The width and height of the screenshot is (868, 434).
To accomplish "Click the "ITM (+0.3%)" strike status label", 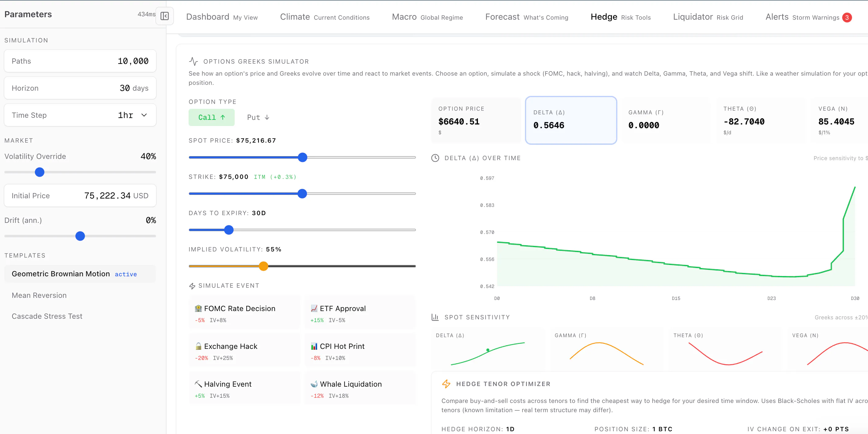I will (x=275, y=177).
